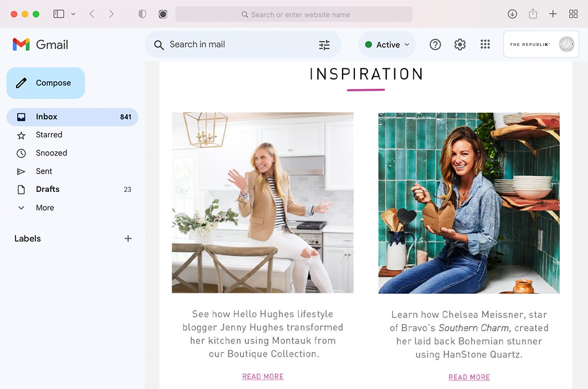Open a new tab with plus icon
Screen dimensions: 588x389
pyautogui.click(x=553, y=14)
